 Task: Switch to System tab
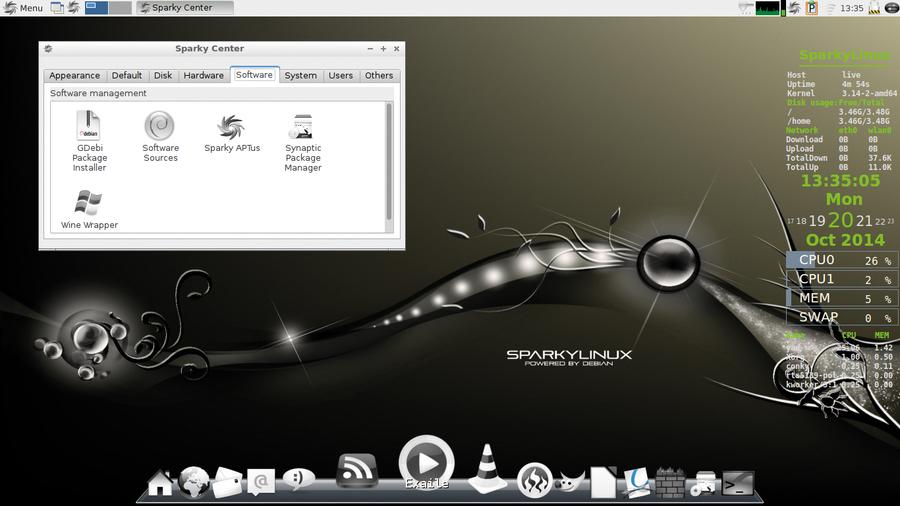pyautogui.click(x=301, y=75)
